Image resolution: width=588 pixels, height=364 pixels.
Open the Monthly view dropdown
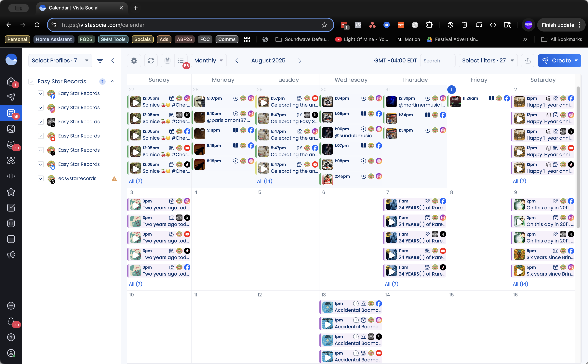click(x=208, y=61)
